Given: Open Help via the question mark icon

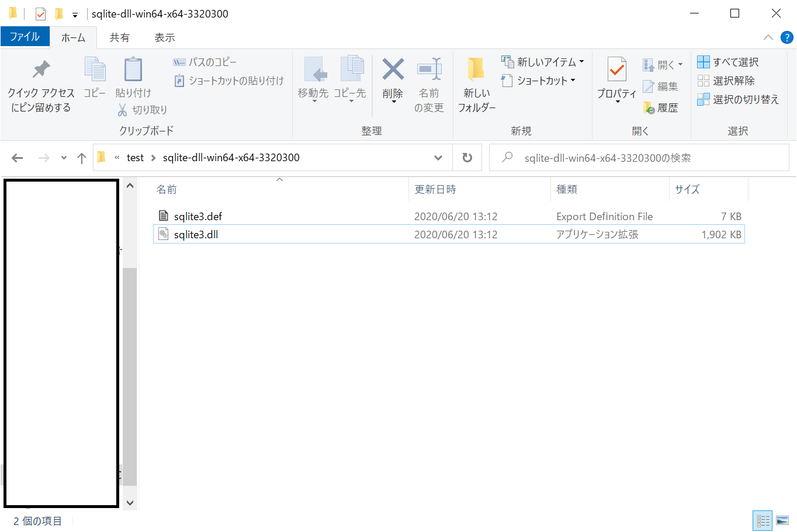Looking at the screenshot, I should [787, 37].
